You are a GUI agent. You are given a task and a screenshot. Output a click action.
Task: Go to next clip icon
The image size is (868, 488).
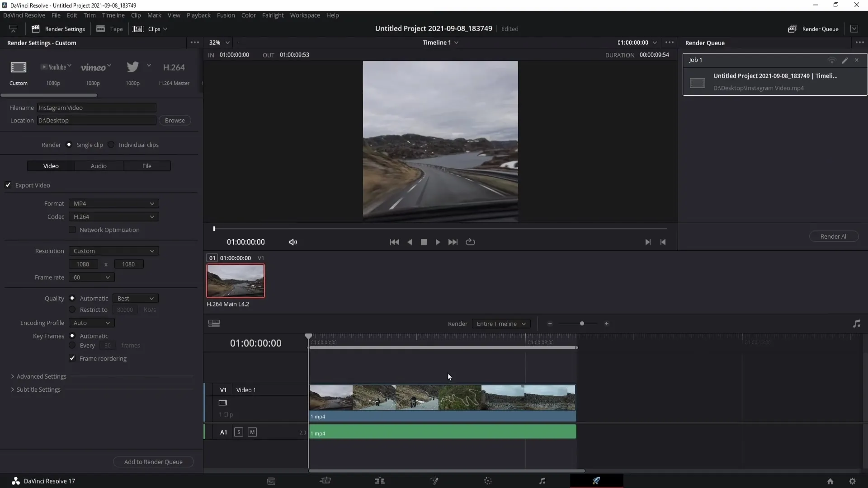(x=648, y=242)
